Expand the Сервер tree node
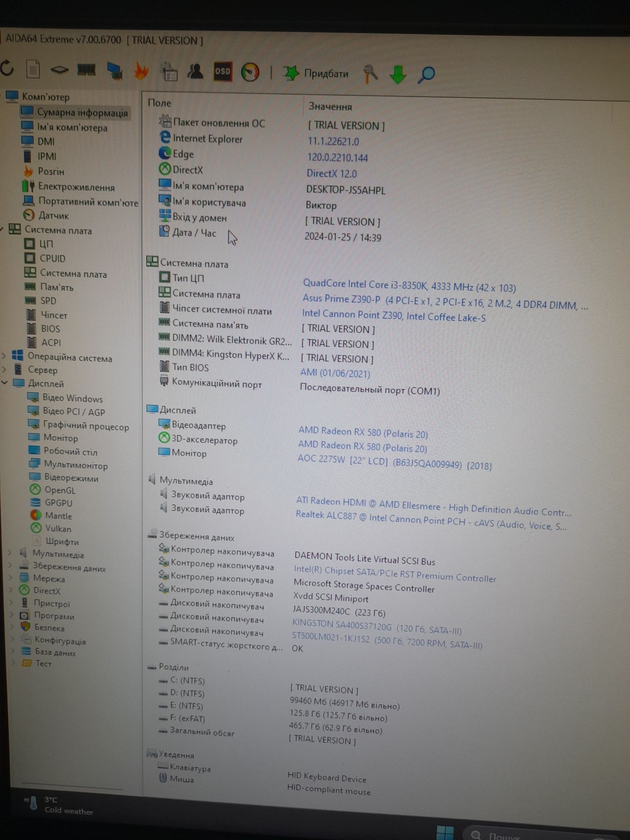Viewport: 630px width, 840px height. (x=5, y=370)
